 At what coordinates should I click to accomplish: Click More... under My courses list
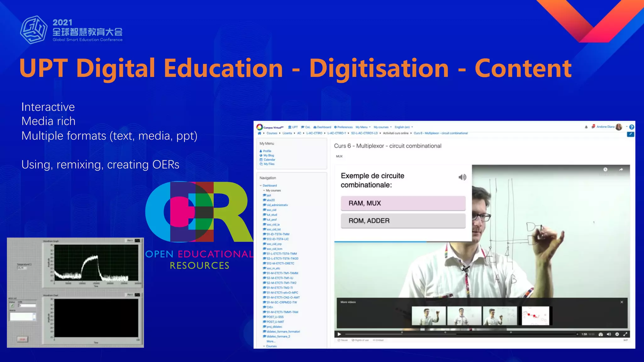[x=271, y=341]
